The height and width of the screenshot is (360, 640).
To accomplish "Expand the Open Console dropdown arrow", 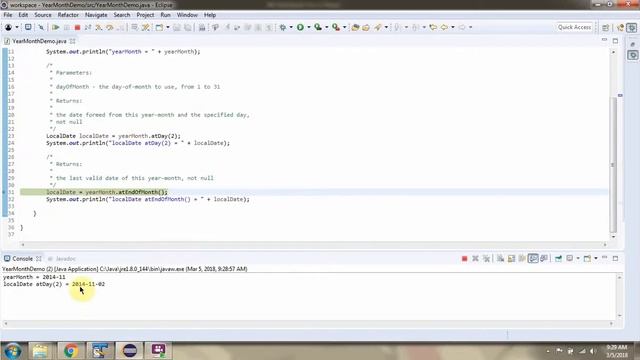I will pyautogui.click(x=596, y=258).
